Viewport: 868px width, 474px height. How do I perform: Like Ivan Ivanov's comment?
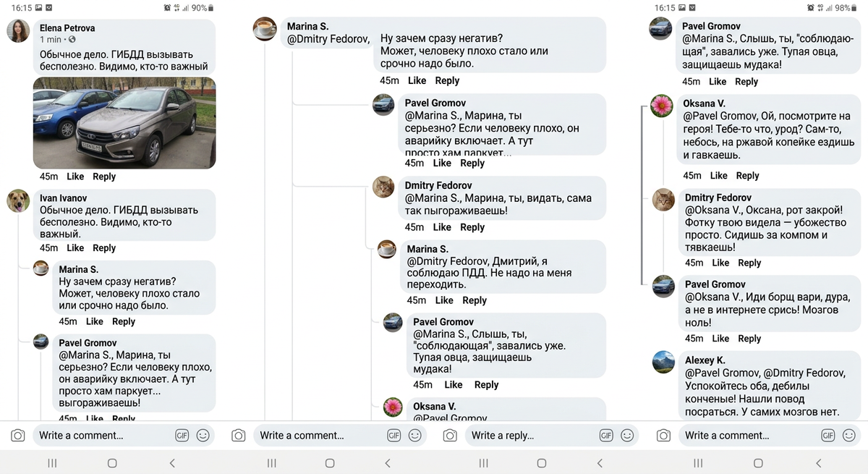pos(75,248)
